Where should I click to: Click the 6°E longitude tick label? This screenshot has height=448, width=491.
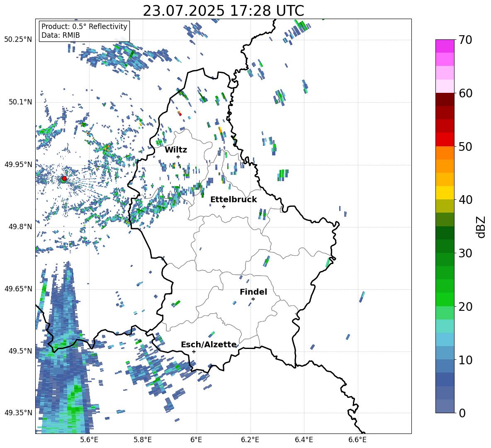tap(196, 440)
